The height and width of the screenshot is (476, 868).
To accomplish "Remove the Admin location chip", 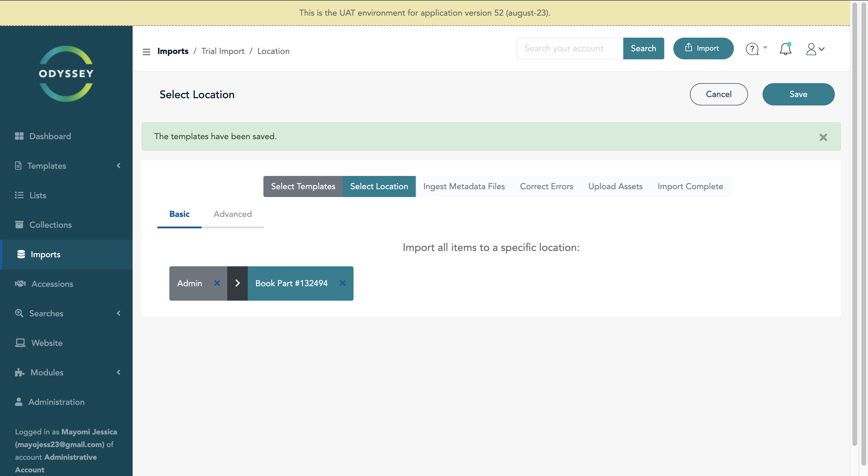I will click(217, 283).
